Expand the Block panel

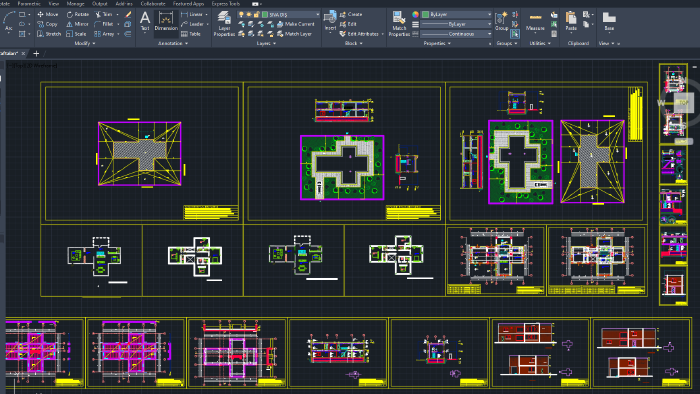point(354,43)
